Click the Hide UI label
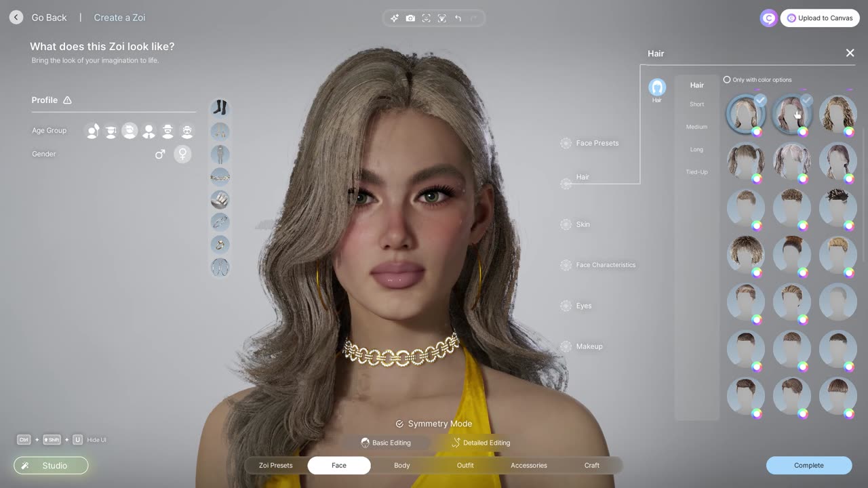The height and width of the screenshot is (488, 868). click(x=96, y=440)
